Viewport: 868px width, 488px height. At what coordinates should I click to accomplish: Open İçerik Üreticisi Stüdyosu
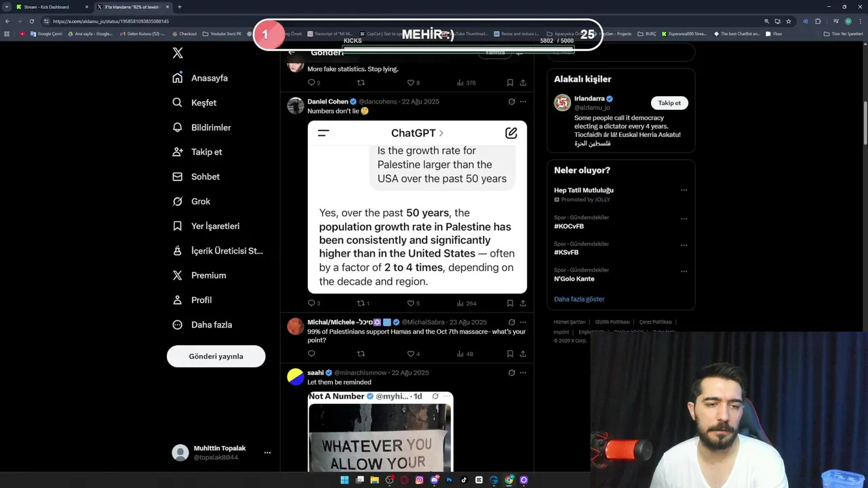point(218,251)
